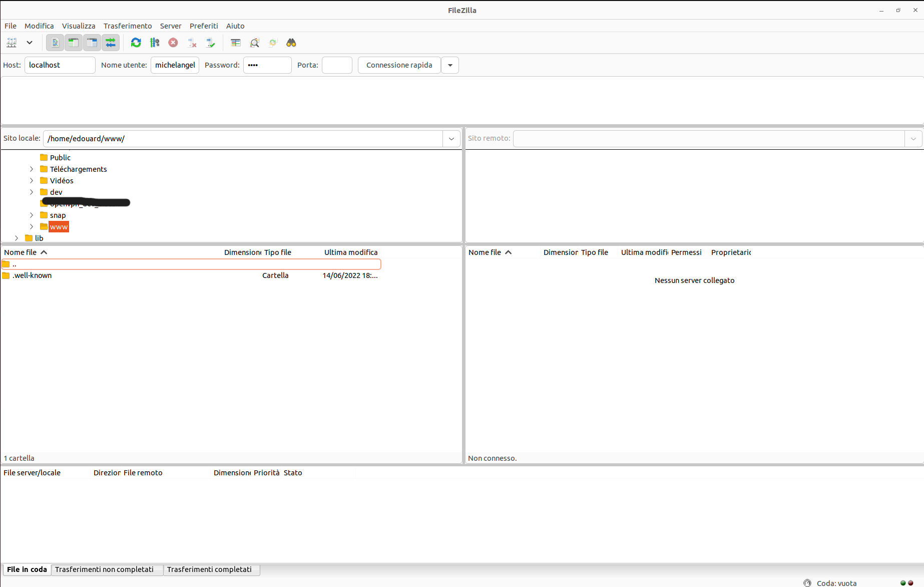Expand the Téléchargements folder
Viewport: 924px width, 587px height.
(x=32, y=169)
